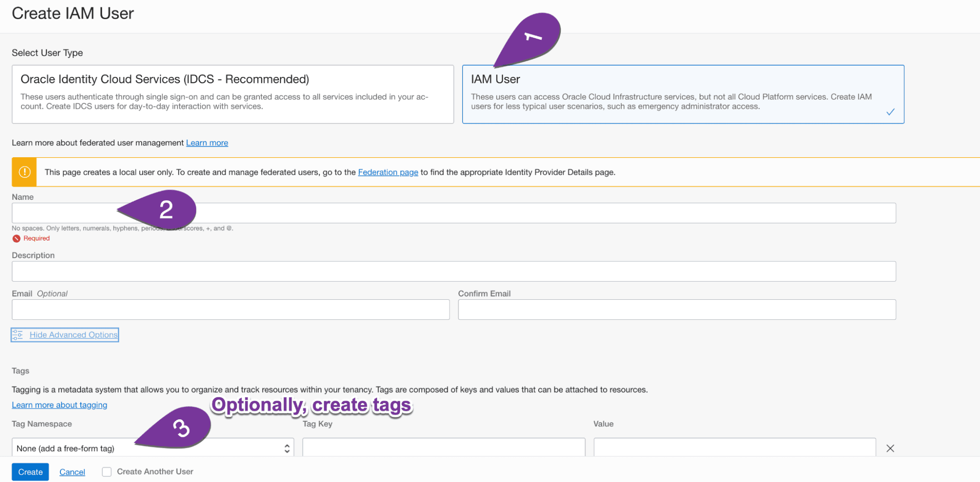980x482 pixels.
Task: Click purple callout marker number 2
Action: click(166, 210)
